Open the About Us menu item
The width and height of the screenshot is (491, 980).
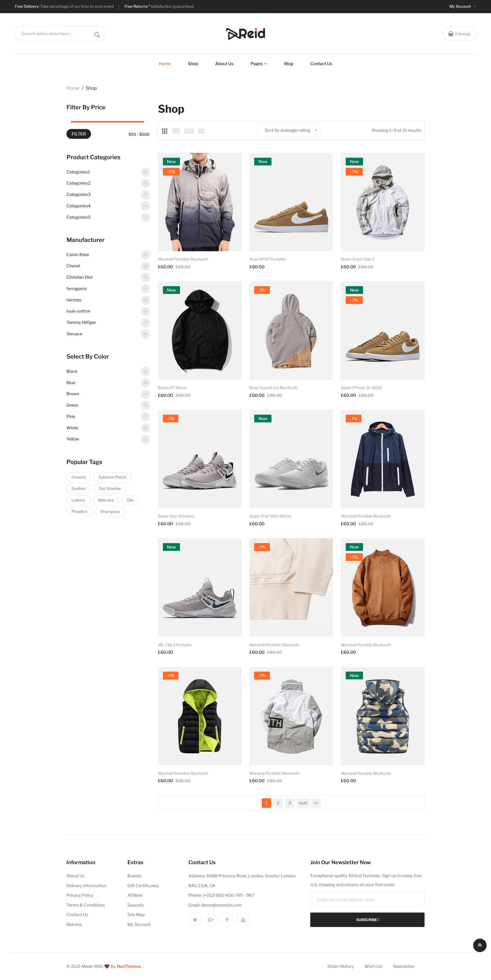pyautogui.click(x=224, y=64)
